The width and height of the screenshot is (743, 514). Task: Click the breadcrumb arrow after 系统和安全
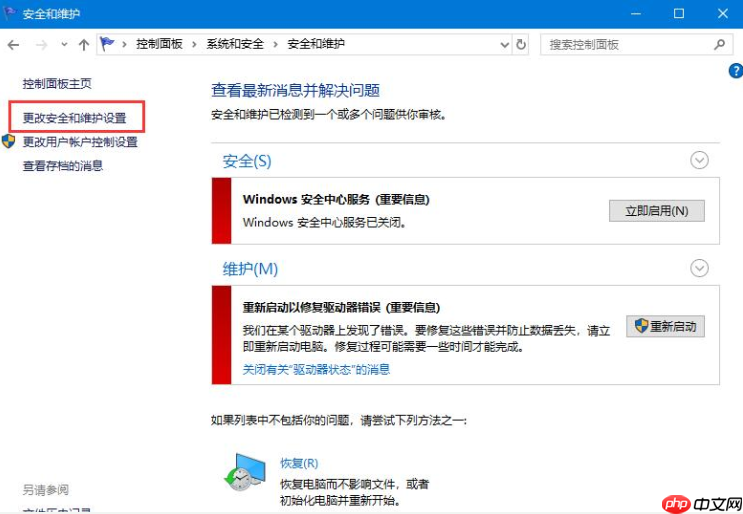pos(276,45)
